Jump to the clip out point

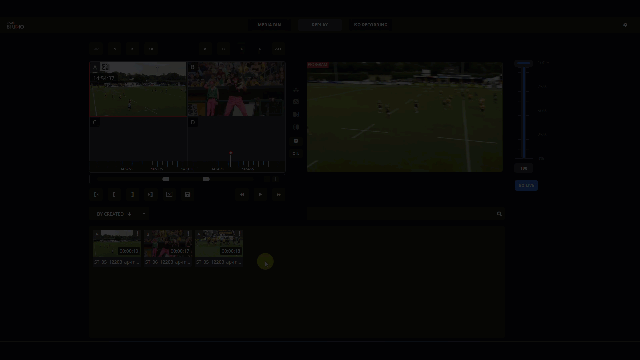pyautogui.click(x=151, y=195)
